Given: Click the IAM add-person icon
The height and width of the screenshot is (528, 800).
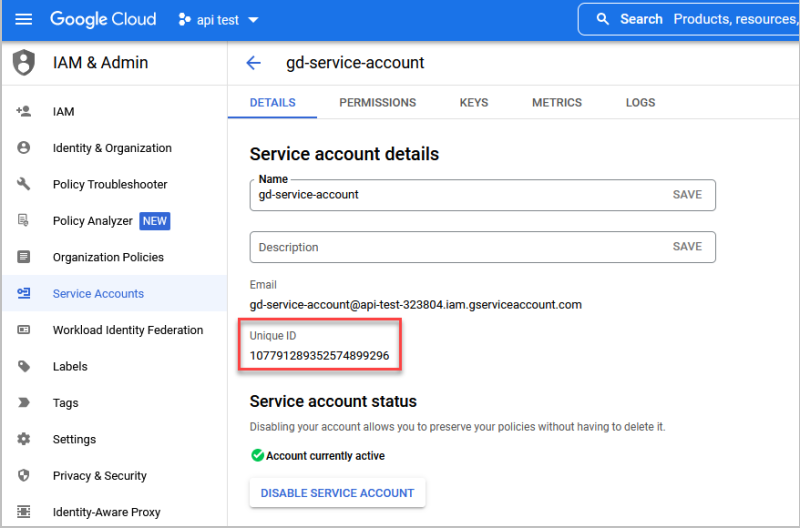Looking at the screenshot, I should (23, 111).
